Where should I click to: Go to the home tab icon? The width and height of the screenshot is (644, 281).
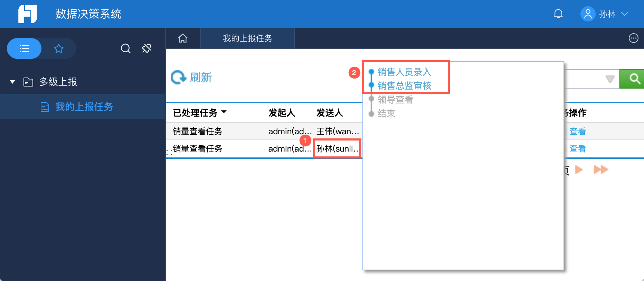tap(183, 38)
